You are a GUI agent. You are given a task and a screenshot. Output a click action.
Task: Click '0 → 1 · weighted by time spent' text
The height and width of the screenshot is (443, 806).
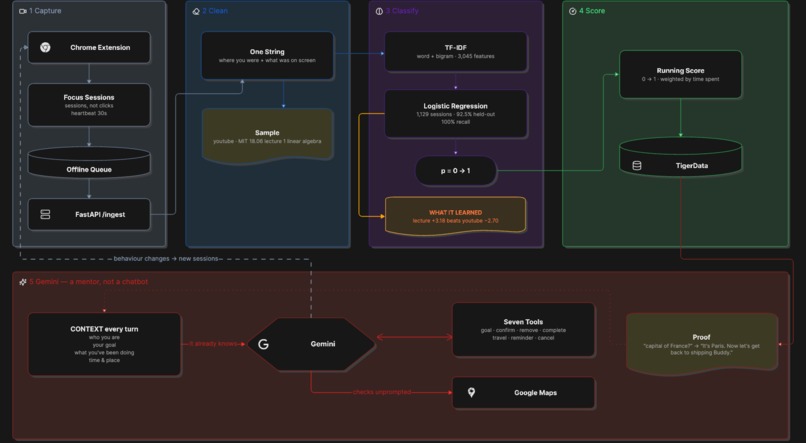point(680,79)
